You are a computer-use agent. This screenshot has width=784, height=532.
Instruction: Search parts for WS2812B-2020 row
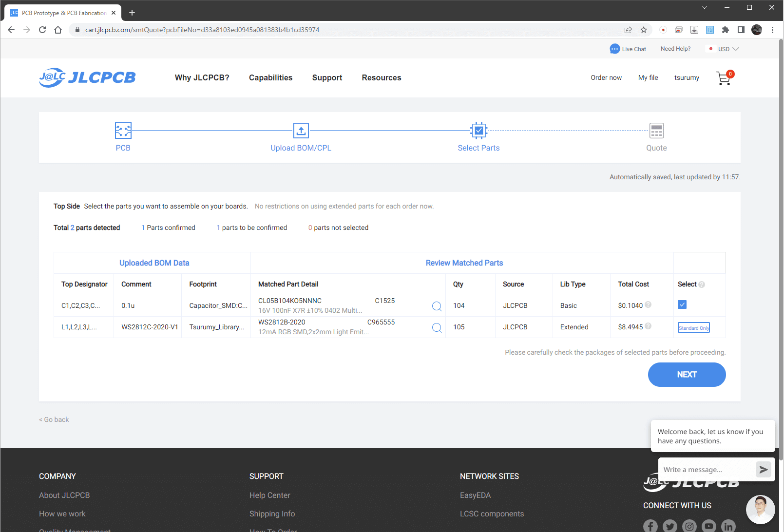coord(437,327)
